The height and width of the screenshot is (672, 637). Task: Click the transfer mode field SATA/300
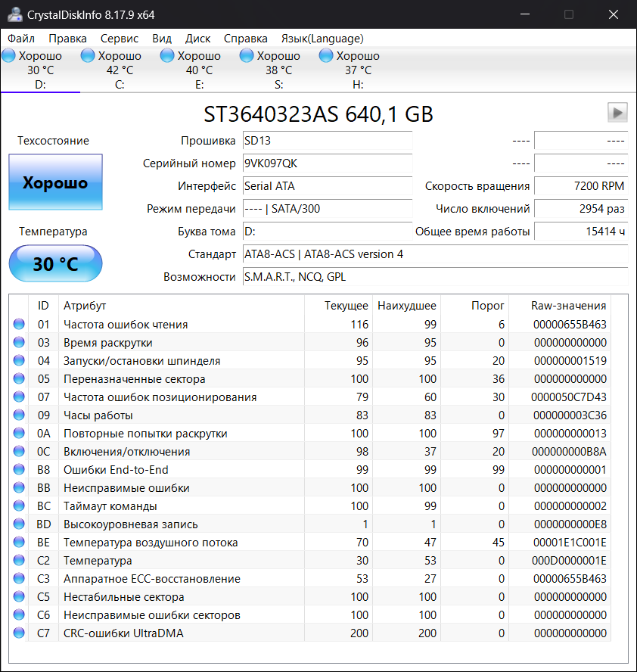pyautogui.click(x=328, y=209)
